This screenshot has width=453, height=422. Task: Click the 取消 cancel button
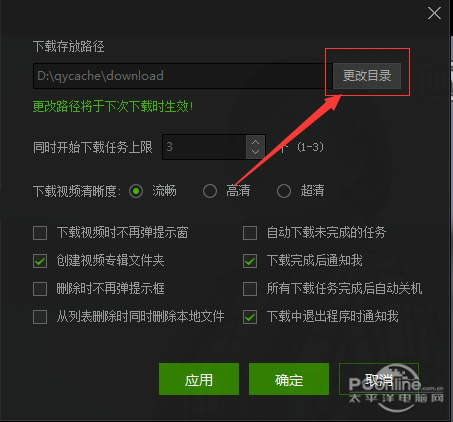pos(379,379)
